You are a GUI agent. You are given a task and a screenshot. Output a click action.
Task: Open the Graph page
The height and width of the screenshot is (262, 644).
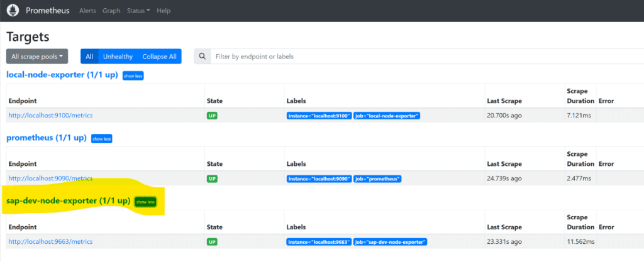(111, 11)
